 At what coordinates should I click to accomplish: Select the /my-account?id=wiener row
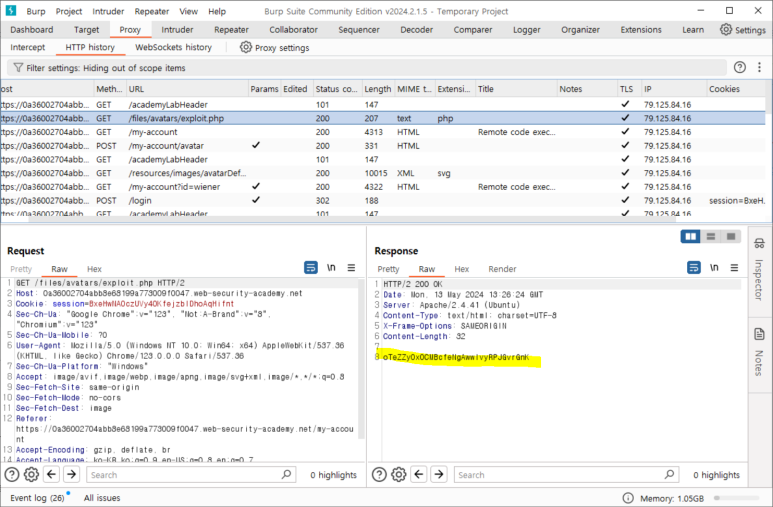(383, 186)
